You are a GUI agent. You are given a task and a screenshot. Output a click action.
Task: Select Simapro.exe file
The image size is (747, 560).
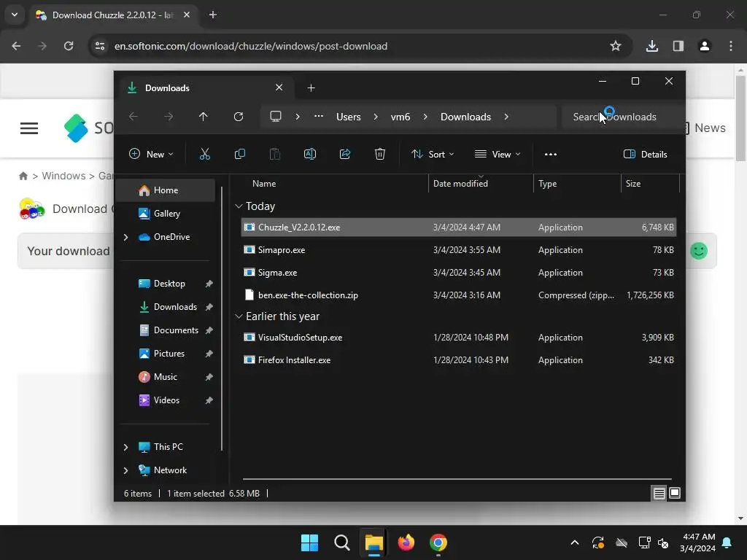point(459,250)
